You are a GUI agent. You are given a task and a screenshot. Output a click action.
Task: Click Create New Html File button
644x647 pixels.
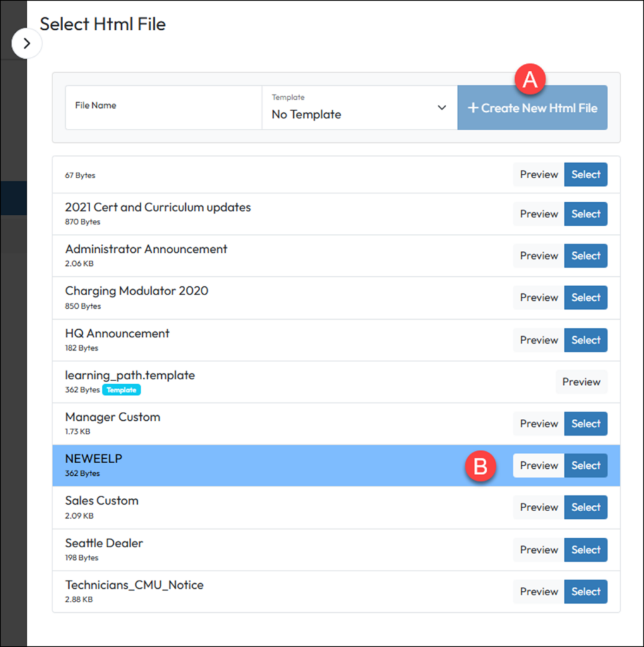coord(532,108)
